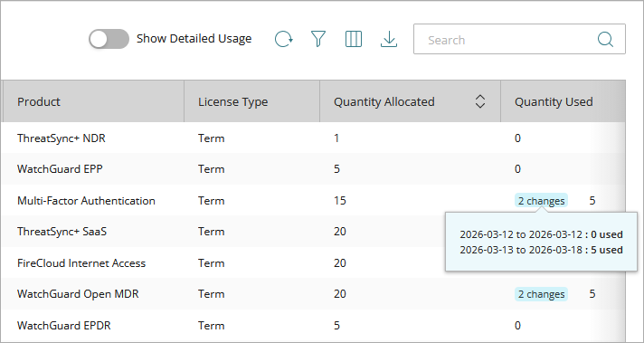Screen dimensions: 644x343
Task: Click tooltip line ending 0 used
Action: [x=541, y=234]
